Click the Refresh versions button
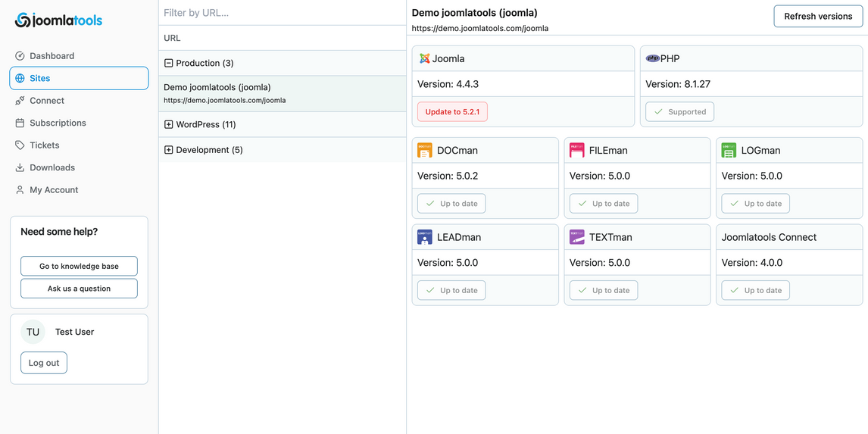Viewport: 868px width, 434px height. (x=818, y=16)
